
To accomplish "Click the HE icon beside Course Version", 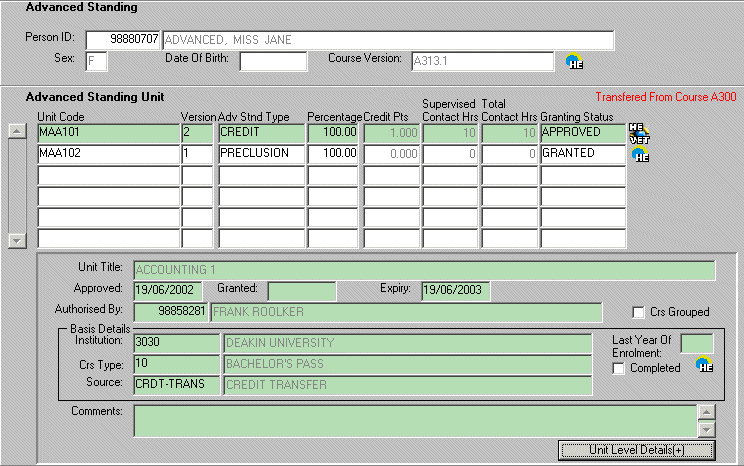I will click(x=574, y=62).
